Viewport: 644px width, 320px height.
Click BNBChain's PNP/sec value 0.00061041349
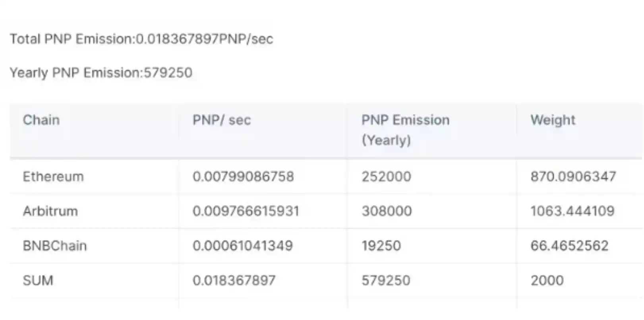click(x=242, y=246)
